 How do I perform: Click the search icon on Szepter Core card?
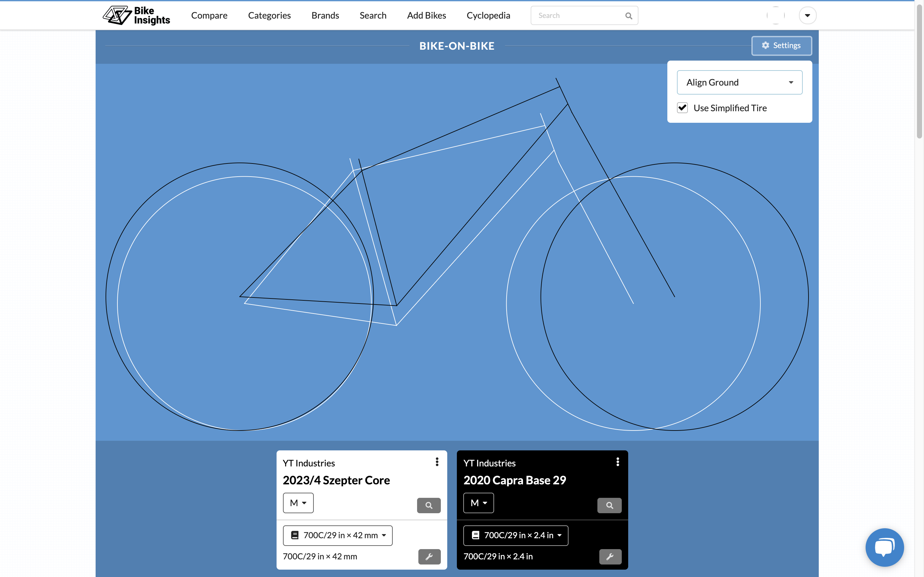pos(428,505)
